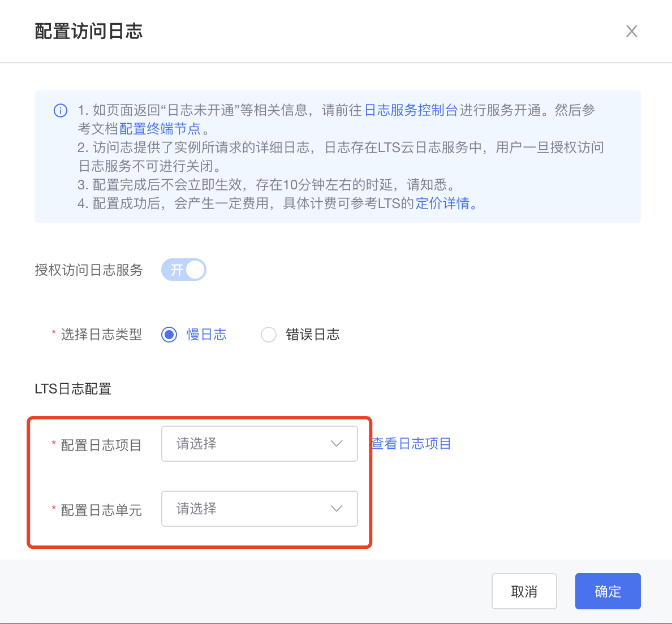Click the 取消 button
The width and height of the screenshot is (672, 624).
click(x=524, y=591)
